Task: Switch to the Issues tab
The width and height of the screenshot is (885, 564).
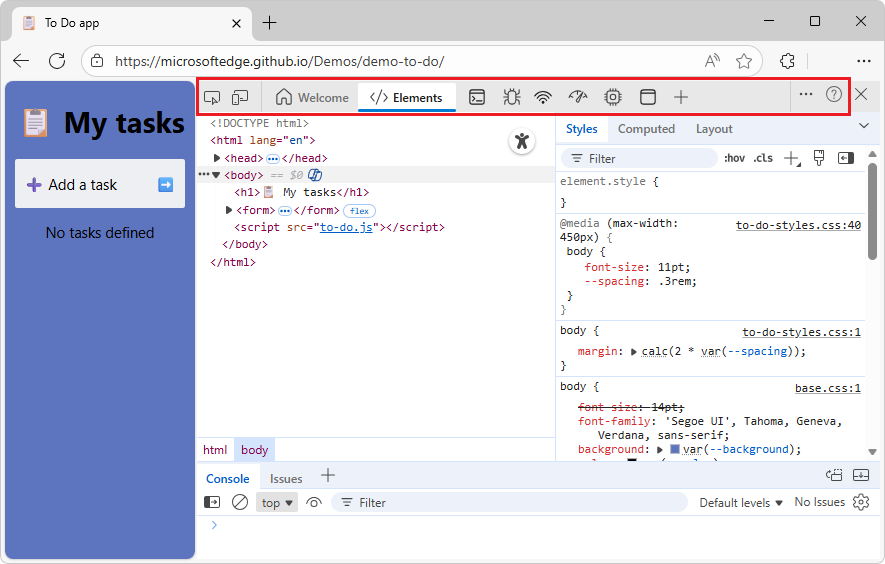Action: point(286,479)
